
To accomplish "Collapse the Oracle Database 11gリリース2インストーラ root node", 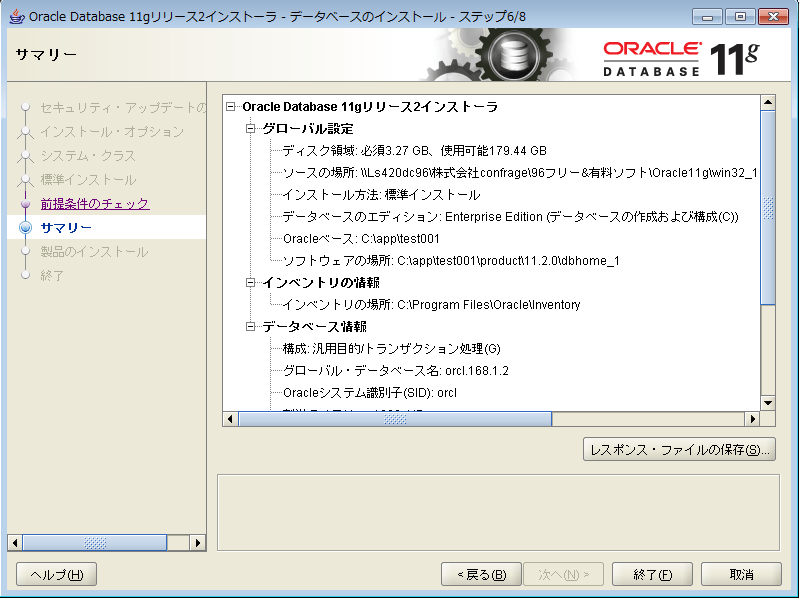I will coord(231,107).
